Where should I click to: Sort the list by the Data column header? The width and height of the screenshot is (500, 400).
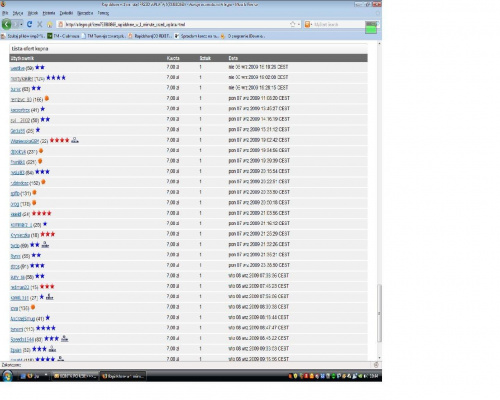point(233,58)
